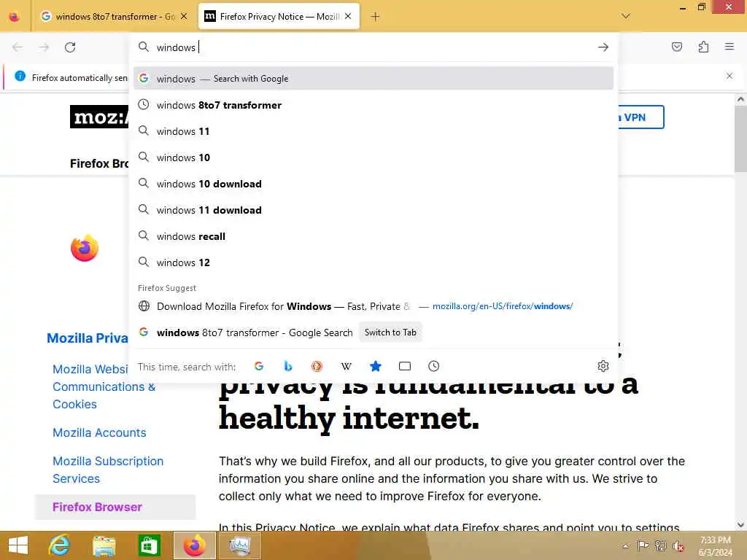Image resolution: width=747 pixels, height=560 pixels.
Task: Pick 'windows 11 download' suggestion
Action: 373,210
